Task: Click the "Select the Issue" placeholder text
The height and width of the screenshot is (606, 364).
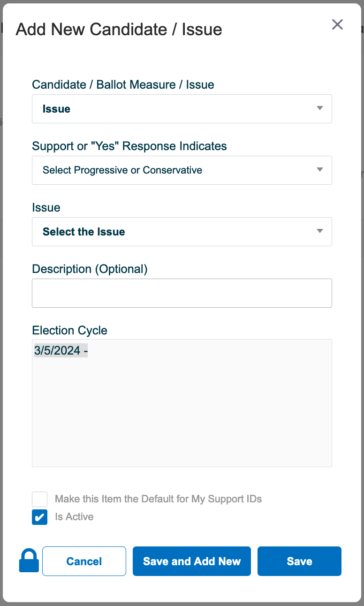Action: coord(83,231)
